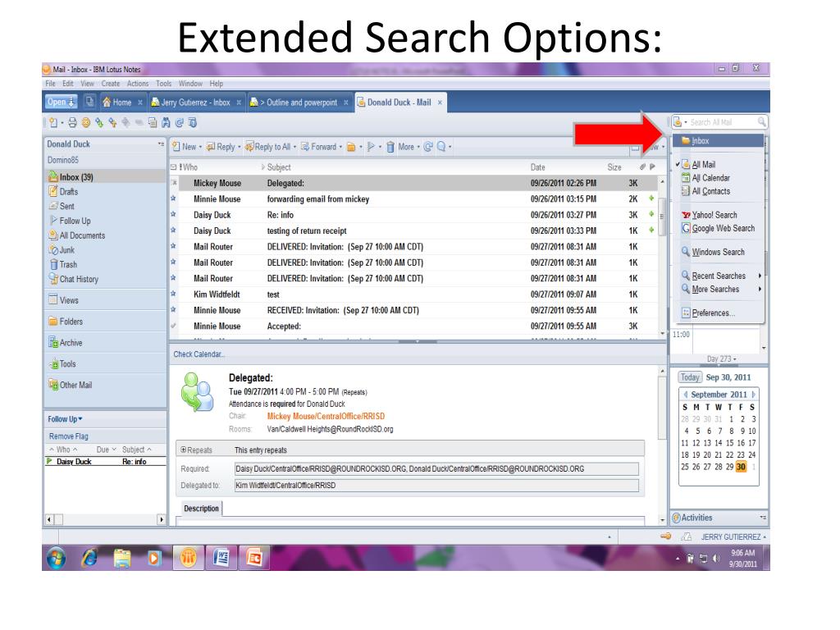Choose Google Web Search option
The height and width of the screenshot is (630, 840).
(x=718, y=228)
